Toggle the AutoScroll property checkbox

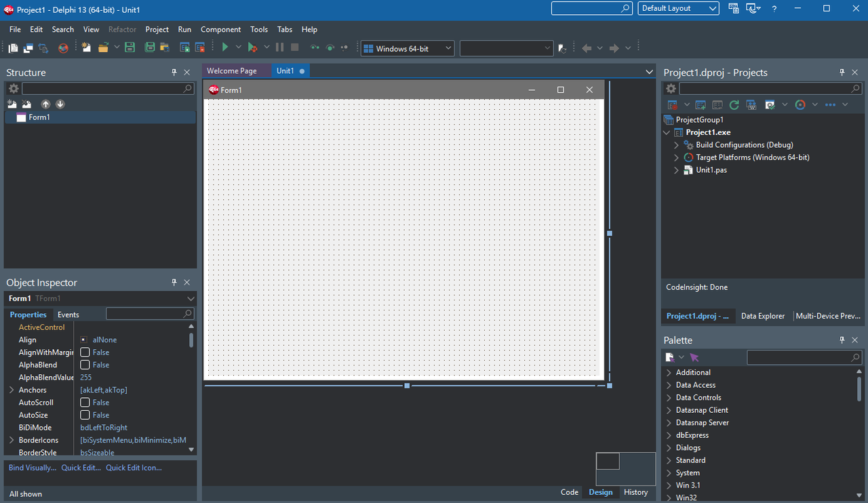85,403
